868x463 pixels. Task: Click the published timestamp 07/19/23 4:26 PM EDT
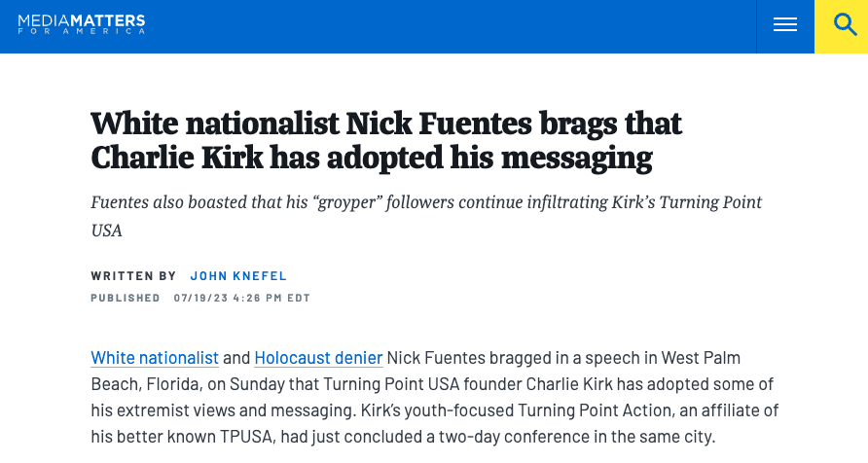click(x=241, y=298)
